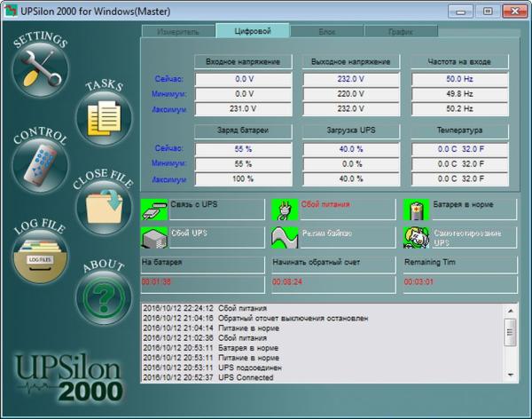
Task: Click the Входное напряжение header
Action: 243,62
